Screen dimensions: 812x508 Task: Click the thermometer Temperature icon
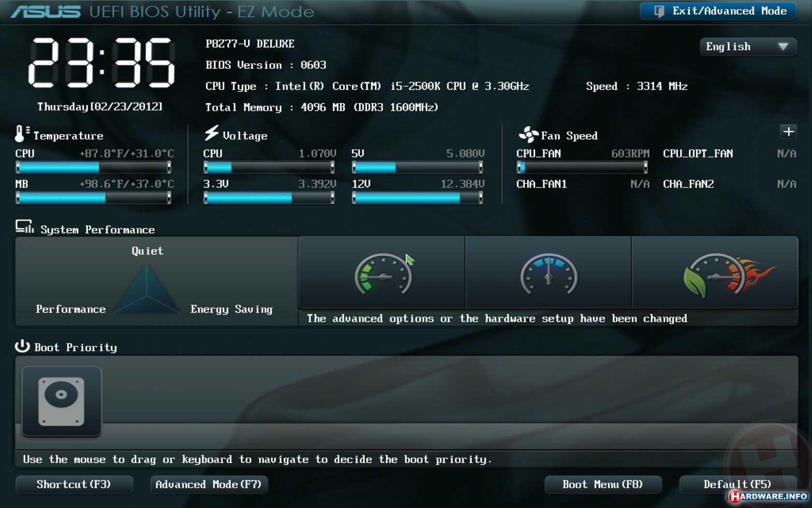pyautogui.click(x=22, y=134)
